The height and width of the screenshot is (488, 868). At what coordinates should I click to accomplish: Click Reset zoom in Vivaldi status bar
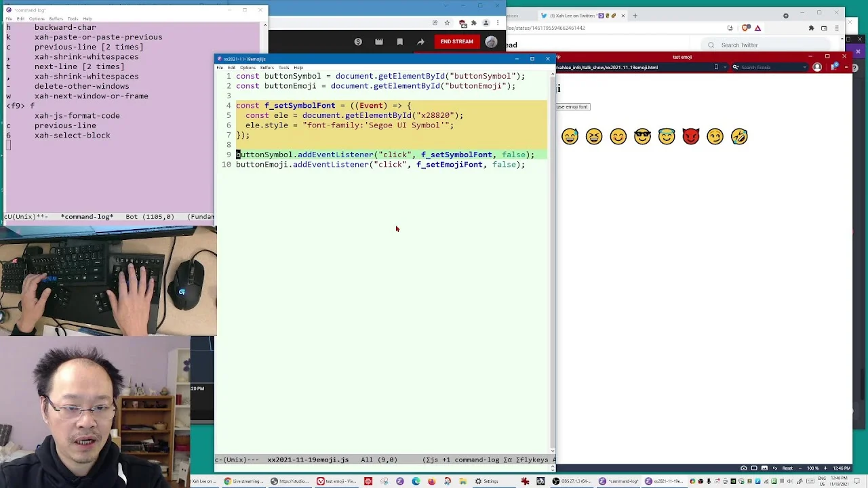[x=787, y=468]
